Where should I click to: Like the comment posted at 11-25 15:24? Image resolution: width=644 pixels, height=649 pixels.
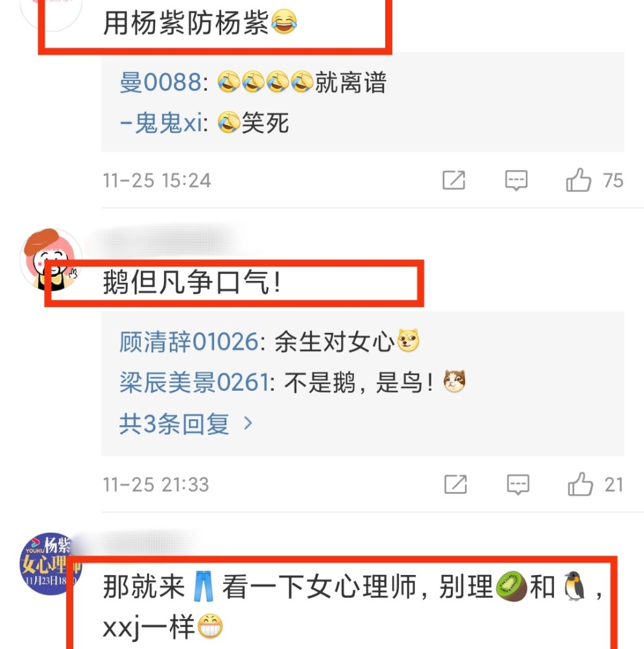578,180
